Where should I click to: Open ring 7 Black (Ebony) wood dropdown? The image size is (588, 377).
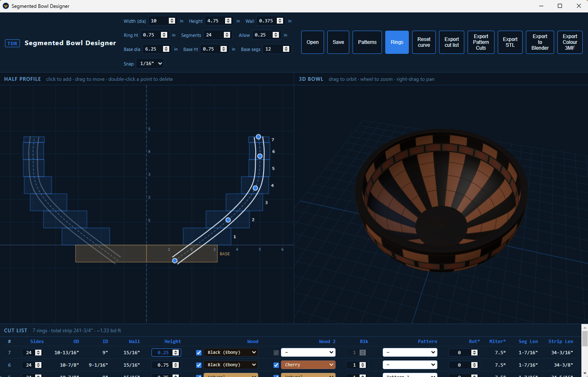coord(231,353)
